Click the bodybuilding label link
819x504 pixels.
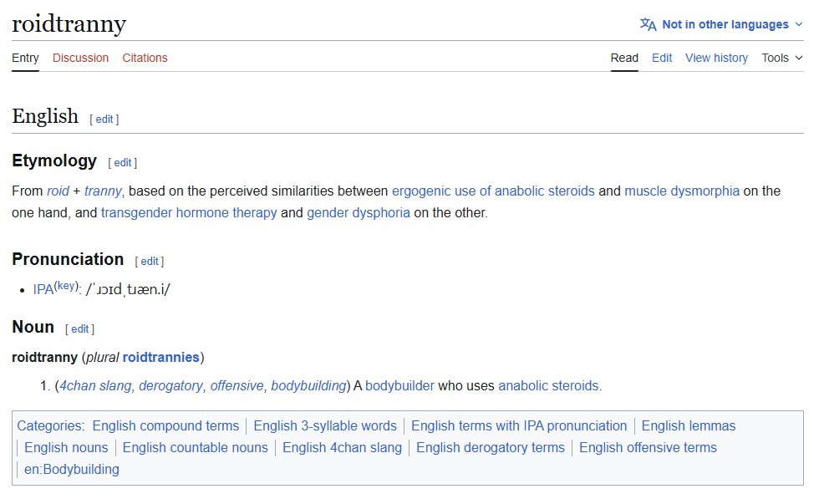(308, 386)
